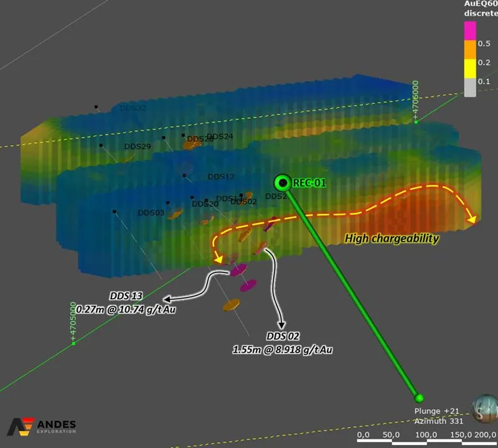Click the yellow 0.2 legend swatch
This screenshot has width=498, height=448.
(x=470, y=68)
